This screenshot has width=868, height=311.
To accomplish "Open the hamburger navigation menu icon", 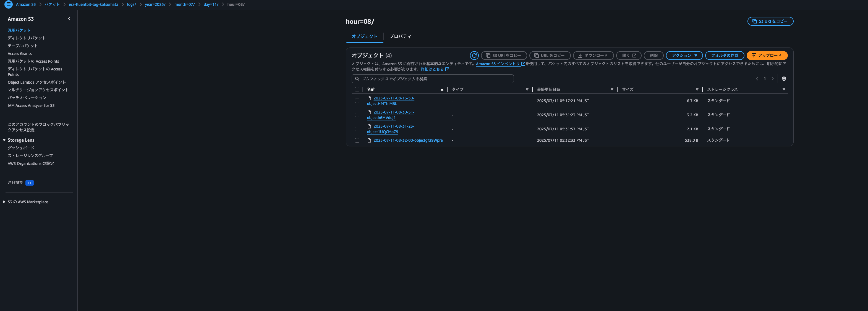I will point(8,4).
